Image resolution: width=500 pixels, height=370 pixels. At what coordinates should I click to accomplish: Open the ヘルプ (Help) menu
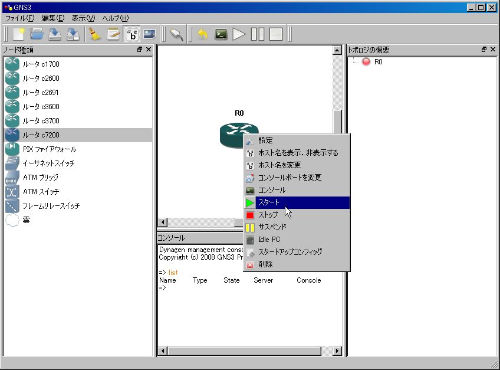[x=115, y=18]
